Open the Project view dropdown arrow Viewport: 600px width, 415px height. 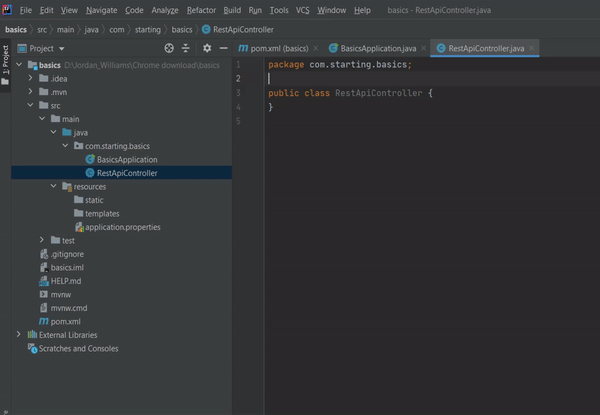click(62, 49)
